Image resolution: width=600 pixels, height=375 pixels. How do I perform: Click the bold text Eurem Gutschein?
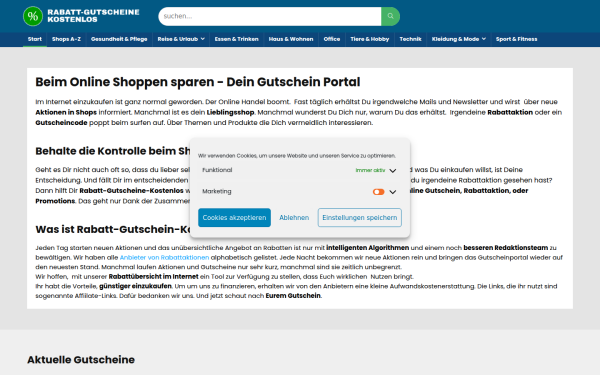(293, 296)
